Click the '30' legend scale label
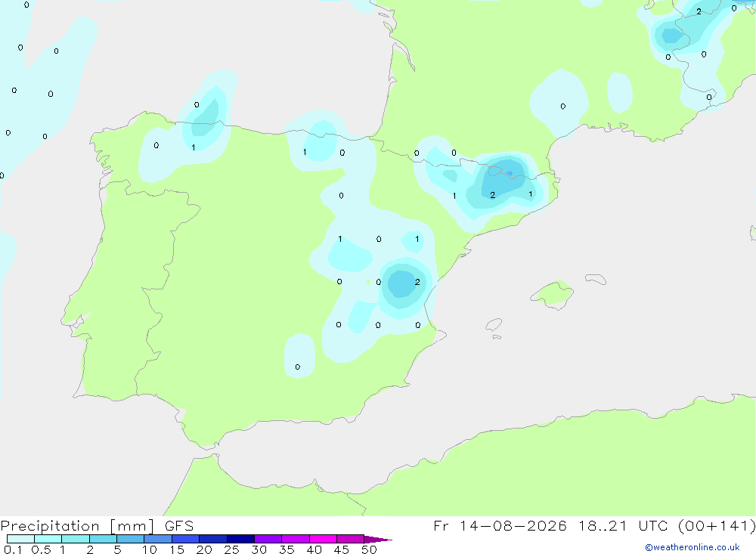This screenshot has width=756, height=554. 259,549
